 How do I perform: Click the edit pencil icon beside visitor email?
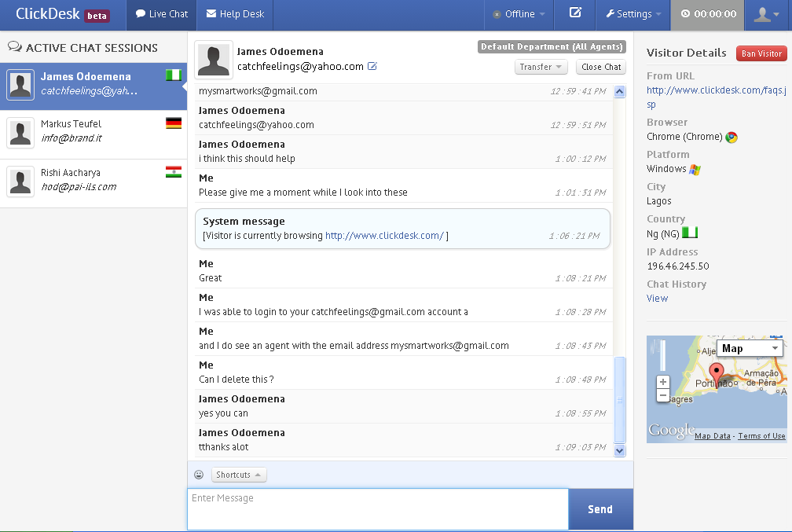point(372,67)
